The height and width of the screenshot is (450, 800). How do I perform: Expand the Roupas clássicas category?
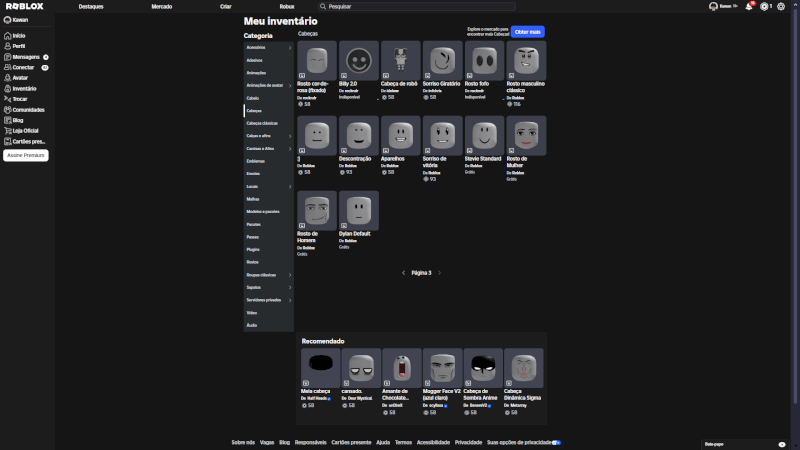(290, 275)
